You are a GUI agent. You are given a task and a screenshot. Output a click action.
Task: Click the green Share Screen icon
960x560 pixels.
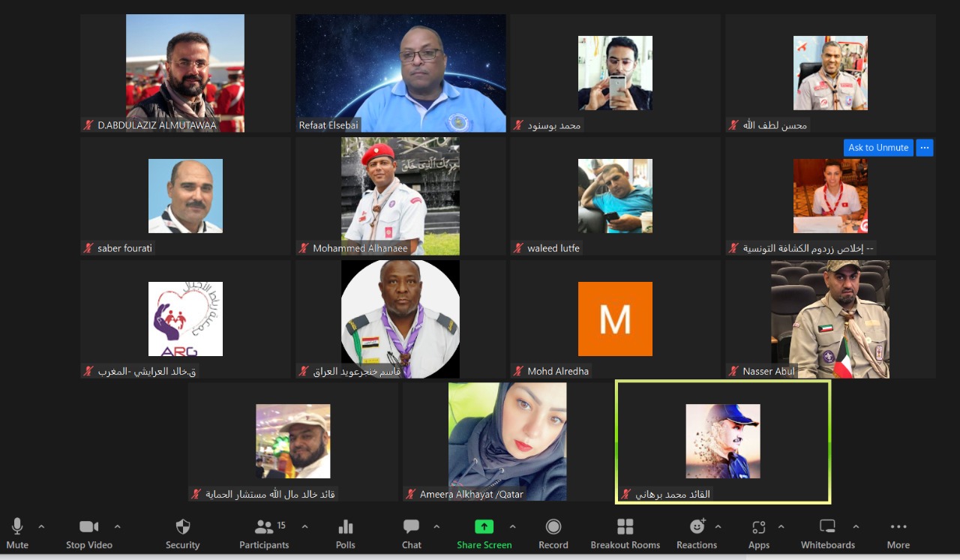click(x=484, y=527)
